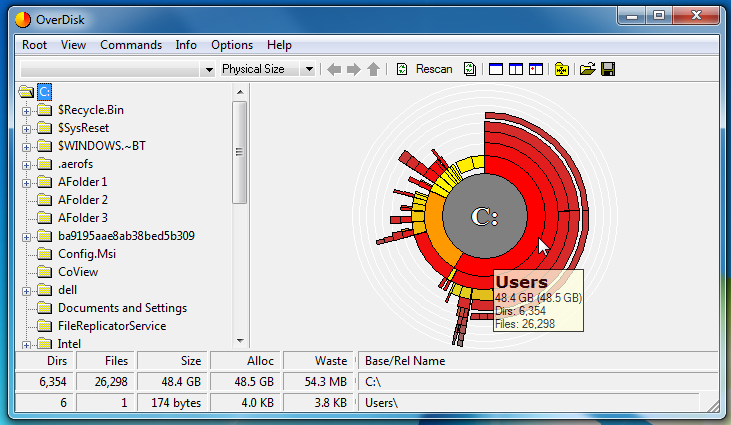Select the .aerofs folder name
This screenshot has width=731, height=425.
76,164
